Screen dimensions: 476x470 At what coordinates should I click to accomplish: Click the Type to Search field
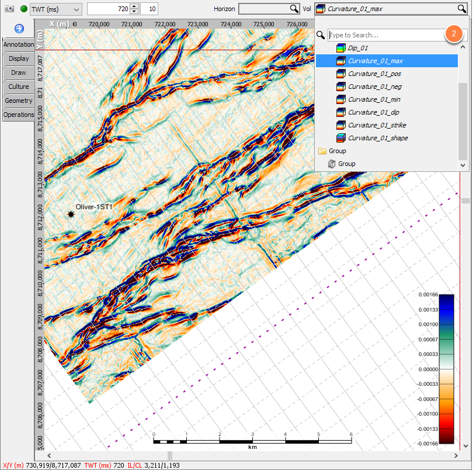coord(385,35)
